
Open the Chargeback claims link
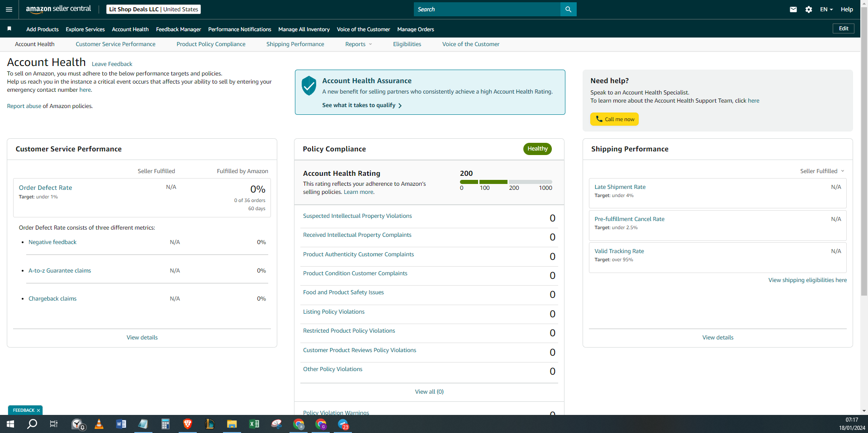[52, 299]
